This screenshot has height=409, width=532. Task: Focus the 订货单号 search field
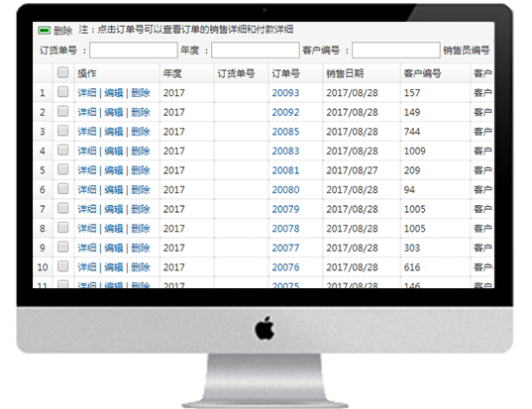click(134, 51)
